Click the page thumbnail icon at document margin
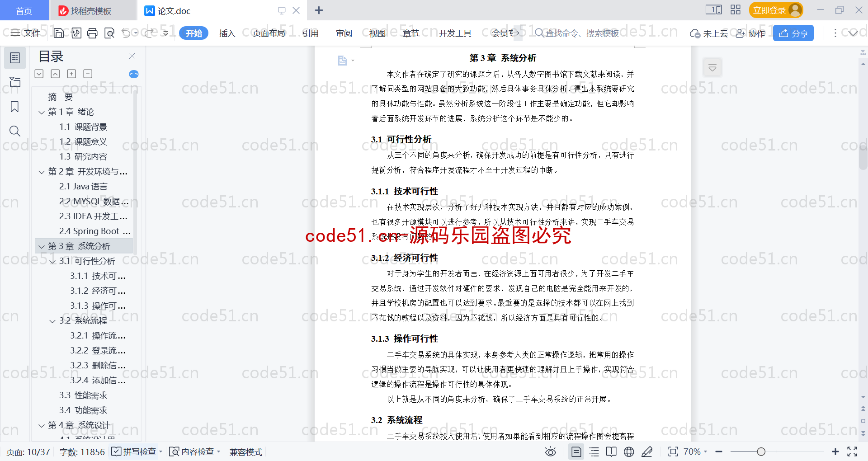Image resolution: width=868 pixels, height=461 pixels. (x=342, y=61)
